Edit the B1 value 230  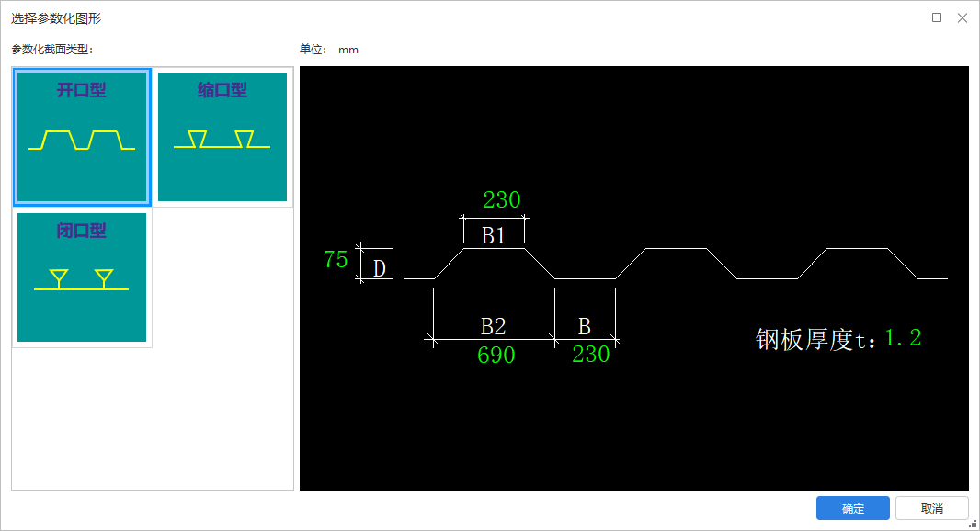(501, 200)
